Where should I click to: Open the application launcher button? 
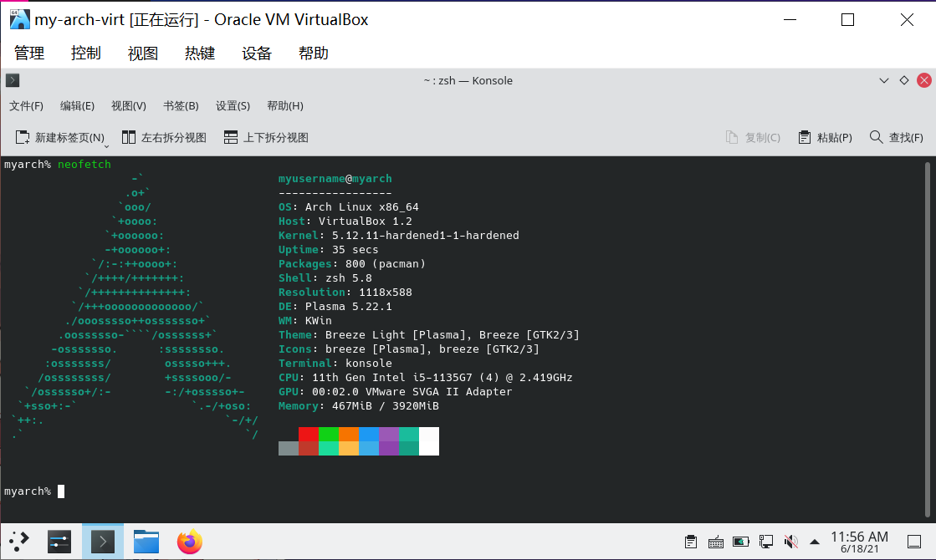18,542
